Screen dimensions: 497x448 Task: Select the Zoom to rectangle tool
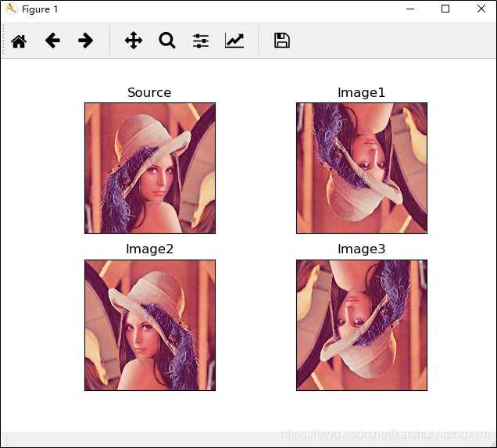point(167,41)
